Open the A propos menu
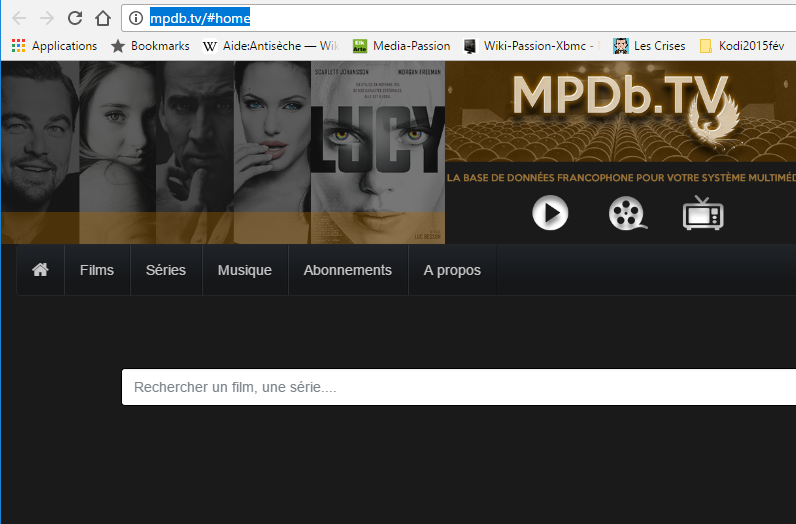Screen dimensions: 796x524 [452, 270]
